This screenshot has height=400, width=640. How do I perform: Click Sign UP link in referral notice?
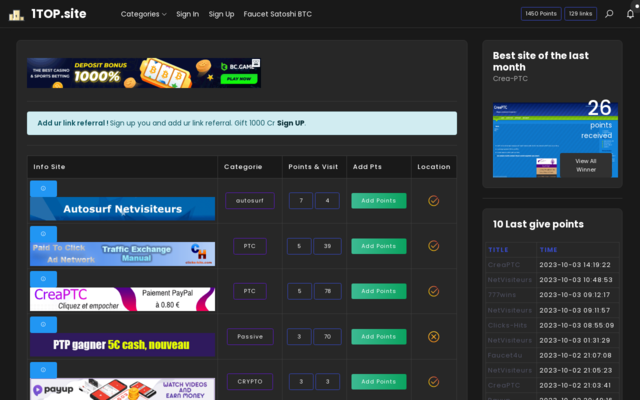click(291, 123)
